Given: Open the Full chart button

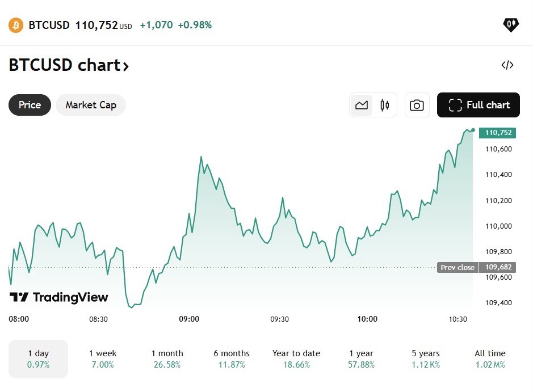Looking at the screenshot, I should (x=479, y=105).
